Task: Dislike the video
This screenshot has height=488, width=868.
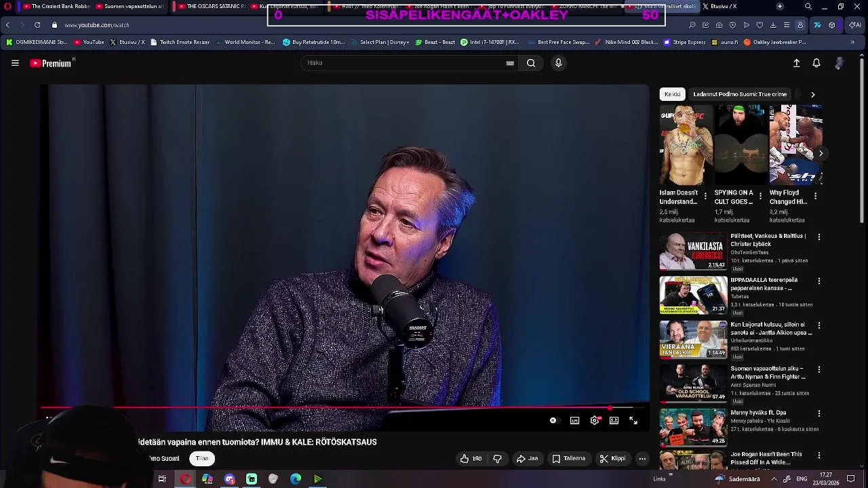Action: coord(497,459)
